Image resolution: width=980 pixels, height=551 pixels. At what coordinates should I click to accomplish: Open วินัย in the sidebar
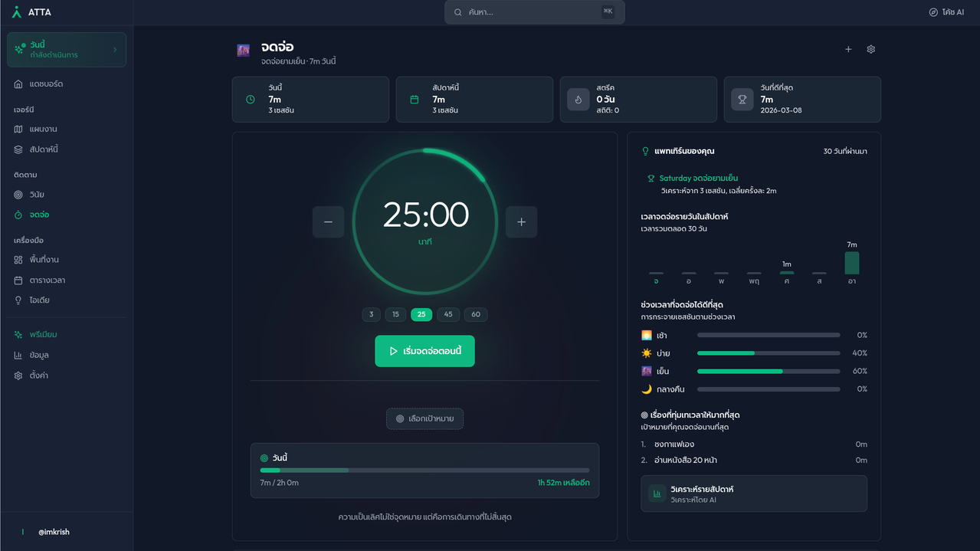tap(67, 195)
